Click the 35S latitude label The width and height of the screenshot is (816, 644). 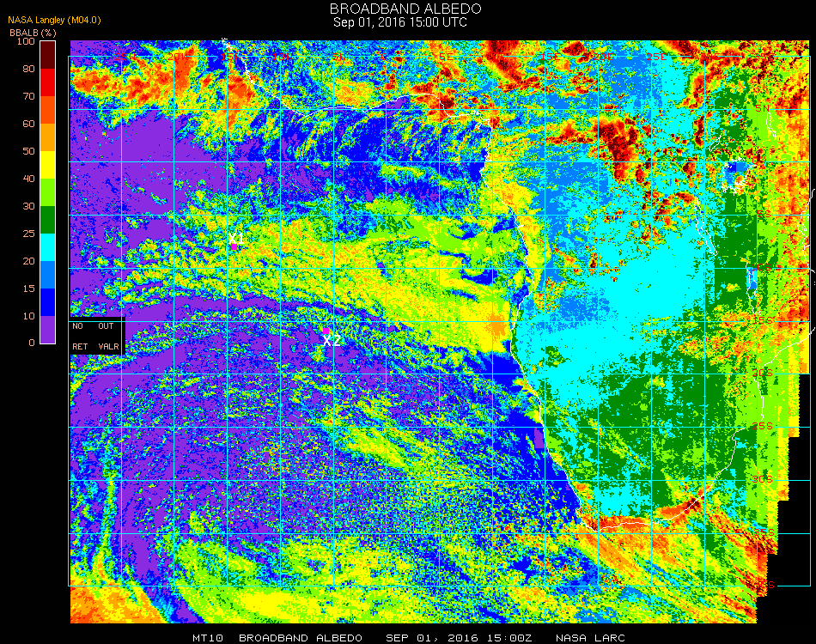point(764,532)
